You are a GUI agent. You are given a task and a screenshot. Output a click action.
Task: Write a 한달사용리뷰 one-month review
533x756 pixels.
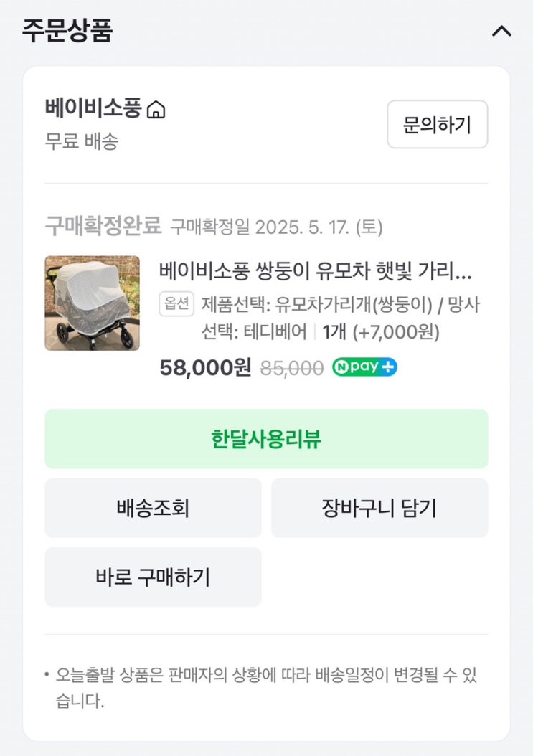[x=266, y=439]
